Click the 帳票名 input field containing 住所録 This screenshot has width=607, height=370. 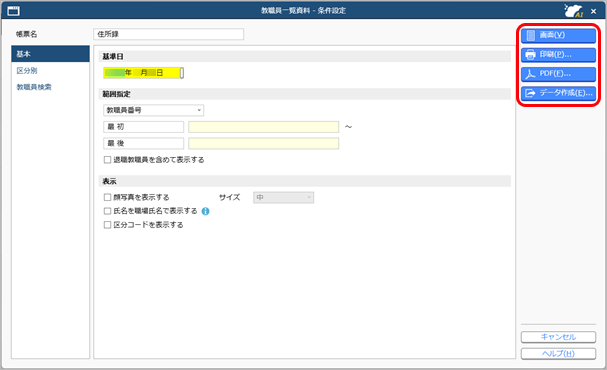pos(168,34)
